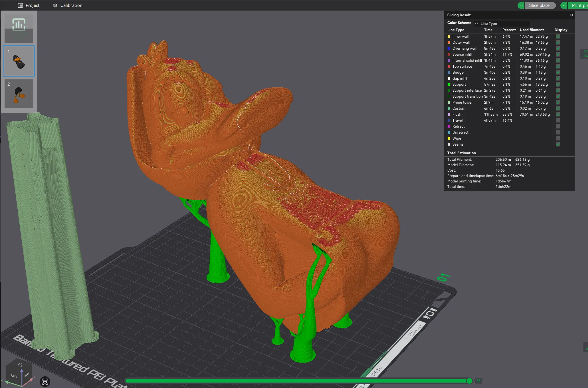Screen dimensions: 588x388
Task: Click the auto-orient cube icon near the axes
Action: point(45,381)
